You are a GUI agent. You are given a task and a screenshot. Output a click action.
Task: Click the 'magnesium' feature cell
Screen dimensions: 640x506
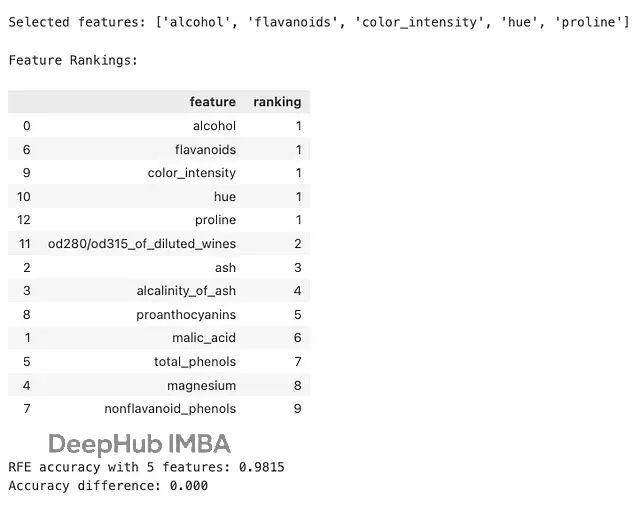(201, 385)
